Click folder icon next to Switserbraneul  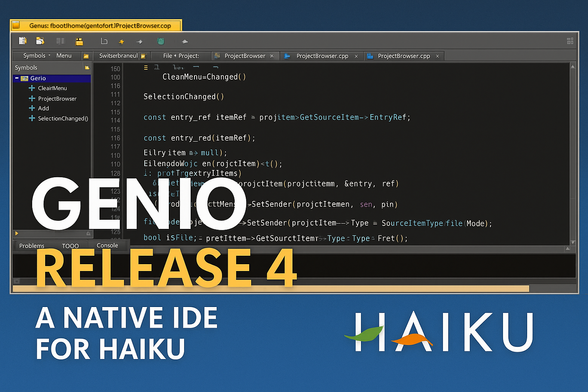[143, 56]
